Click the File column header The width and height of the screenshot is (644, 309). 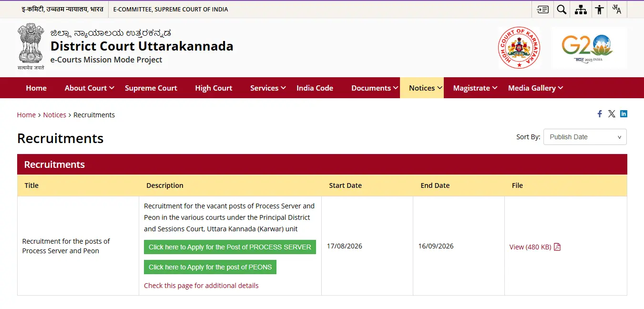point(517,185)
